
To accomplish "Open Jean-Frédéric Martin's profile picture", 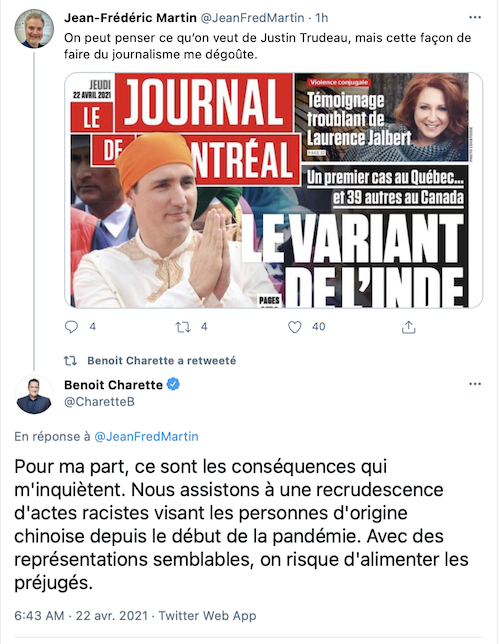I will pos(34,29).
